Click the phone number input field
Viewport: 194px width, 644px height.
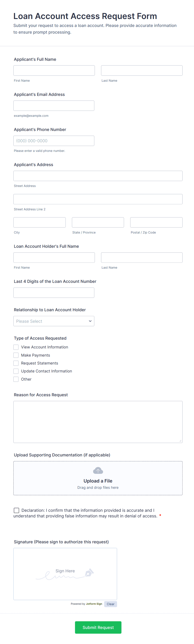(54, 141)
